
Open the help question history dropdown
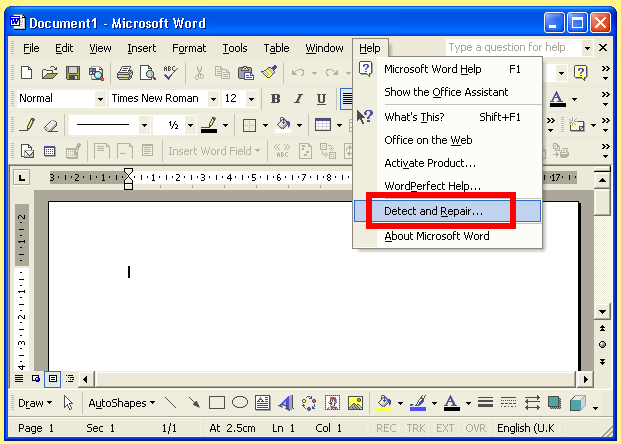point(587,48)
